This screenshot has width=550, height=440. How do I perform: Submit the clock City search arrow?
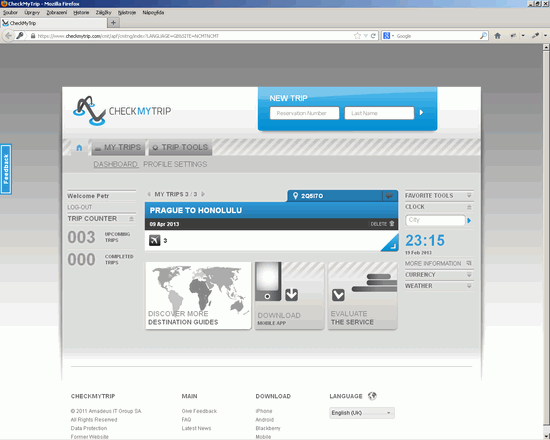point(469,220)
